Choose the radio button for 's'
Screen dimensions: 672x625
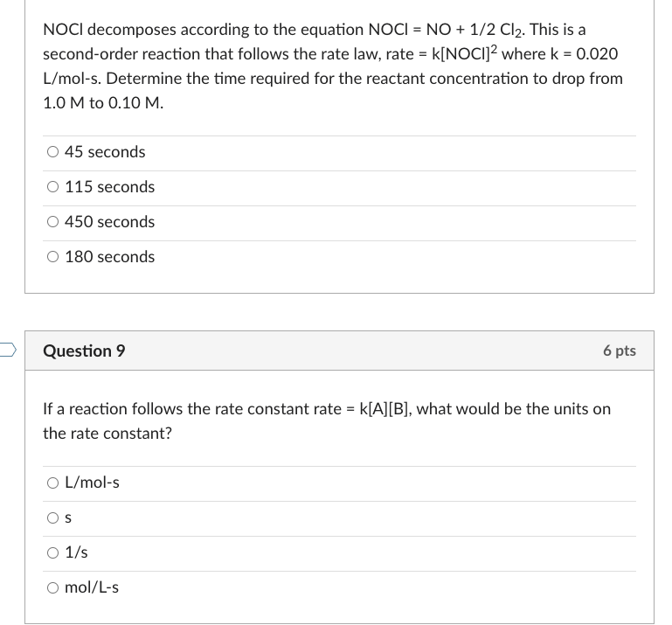click(52, 517)
